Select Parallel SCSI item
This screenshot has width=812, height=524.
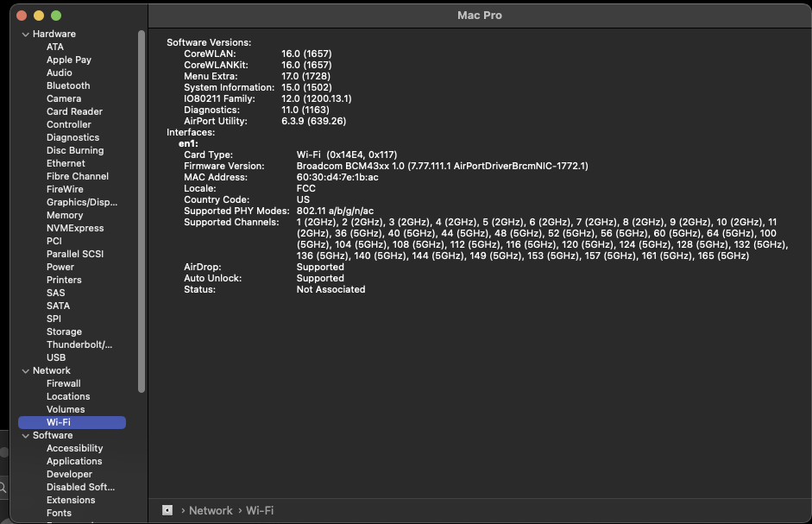(x=75, y=254)
